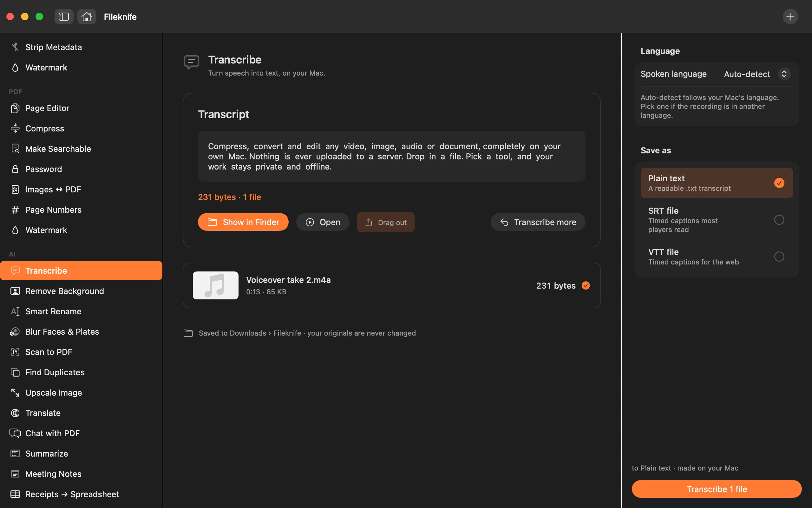
Task: Select Upscale Image tool
Action: [81, 393]
